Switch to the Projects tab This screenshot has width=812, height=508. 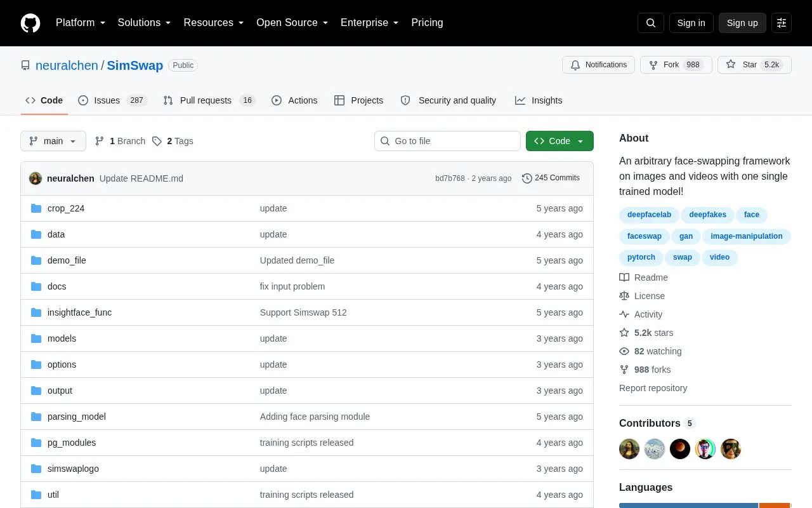(358, 100)
